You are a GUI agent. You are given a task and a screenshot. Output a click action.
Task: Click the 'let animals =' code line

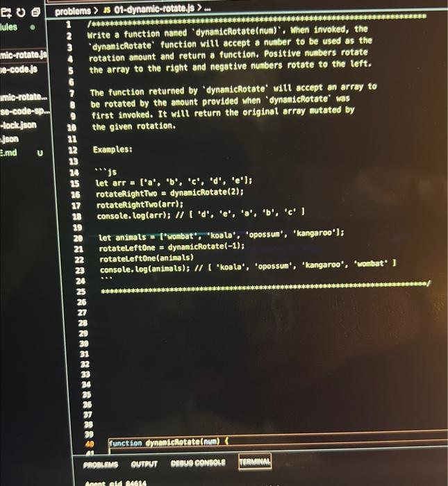pyautogui.click(x=222, y=235)
